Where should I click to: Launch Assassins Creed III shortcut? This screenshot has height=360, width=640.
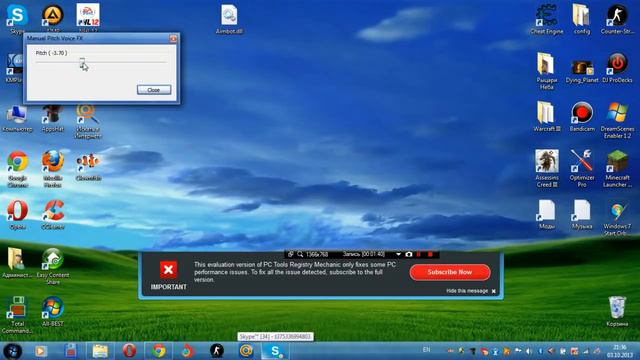click(x=547, y=168)
